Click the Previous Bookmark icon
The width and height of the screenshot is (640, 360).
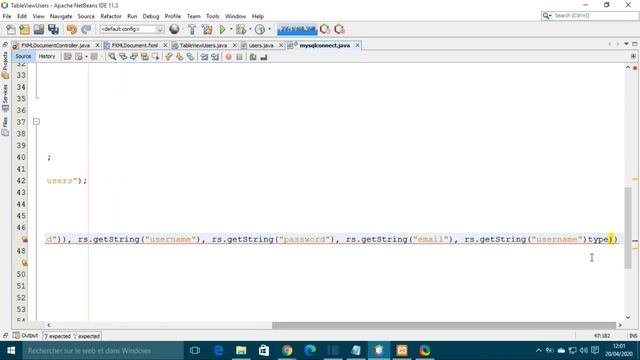tap(169, 57)
